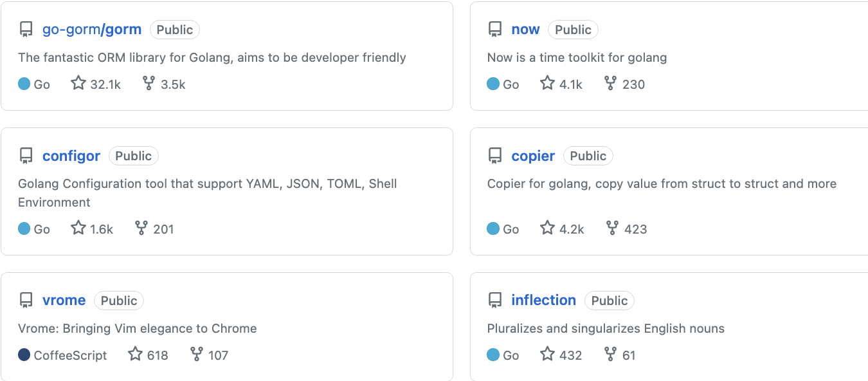Screen dimensions: 868x381
Task: Click the star icon showing 618
Action: pyautogui.click(x=135, y=354)
